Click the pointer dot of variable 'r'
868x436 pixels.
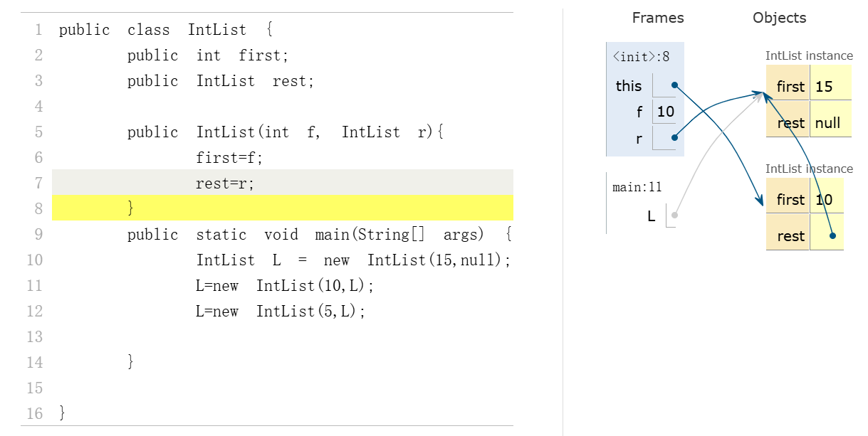click(674, 138)
